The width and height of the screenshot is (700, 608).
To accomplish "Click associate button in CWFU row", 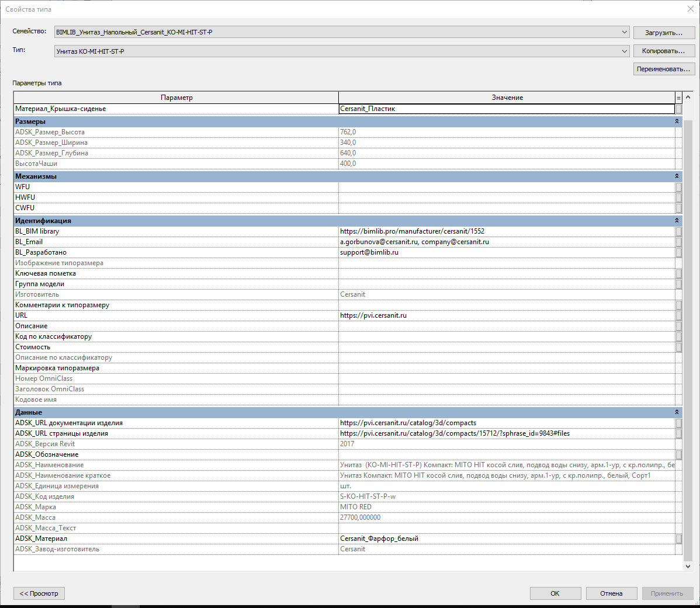I will [678, 208].
